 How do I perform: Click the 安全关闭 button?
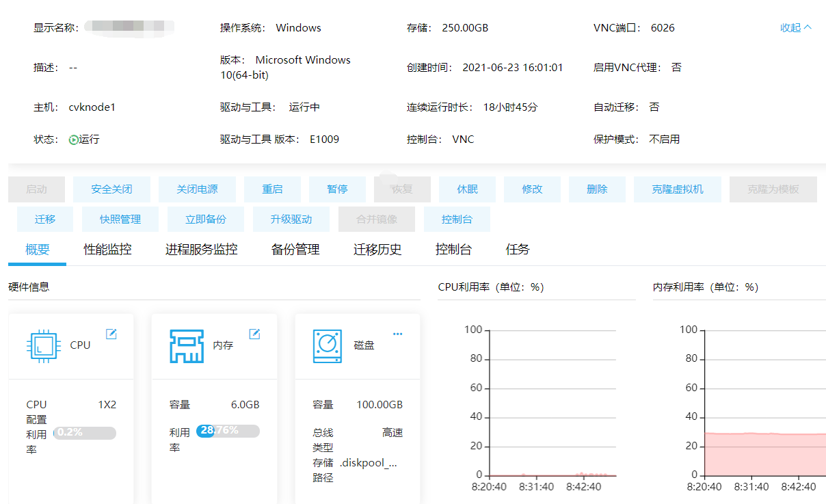111,189
